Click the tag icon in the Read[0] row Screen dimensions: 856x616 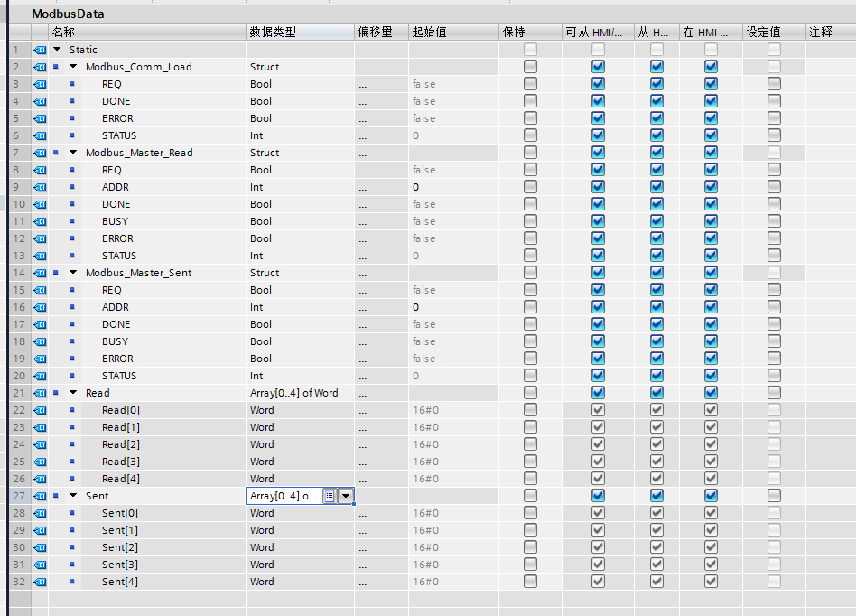40,410
